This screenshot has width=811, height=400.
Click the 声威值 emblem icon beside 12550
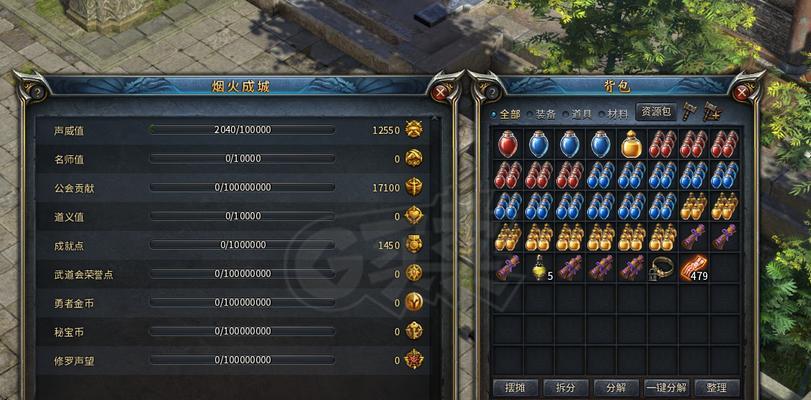(414, 129)
